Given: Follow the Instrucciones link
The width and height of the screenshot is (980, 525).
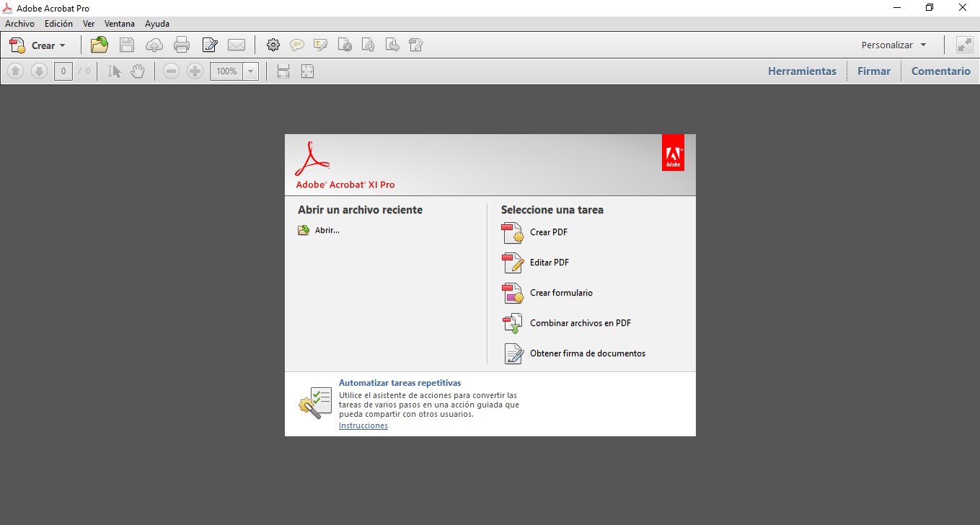Looking at the screenshot, I should pos(363,425).
